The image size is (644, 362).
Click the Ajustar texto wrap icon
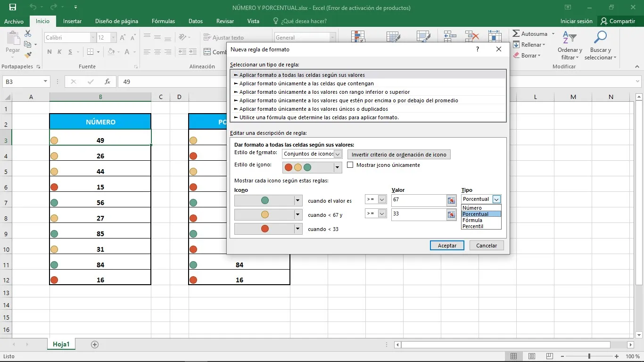[207, 37]
